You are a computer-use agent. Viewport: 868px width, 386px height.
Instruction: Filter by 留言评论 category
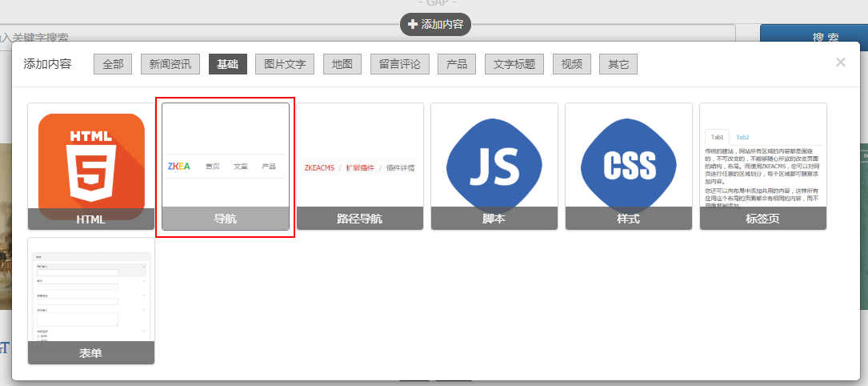[400, 64]
